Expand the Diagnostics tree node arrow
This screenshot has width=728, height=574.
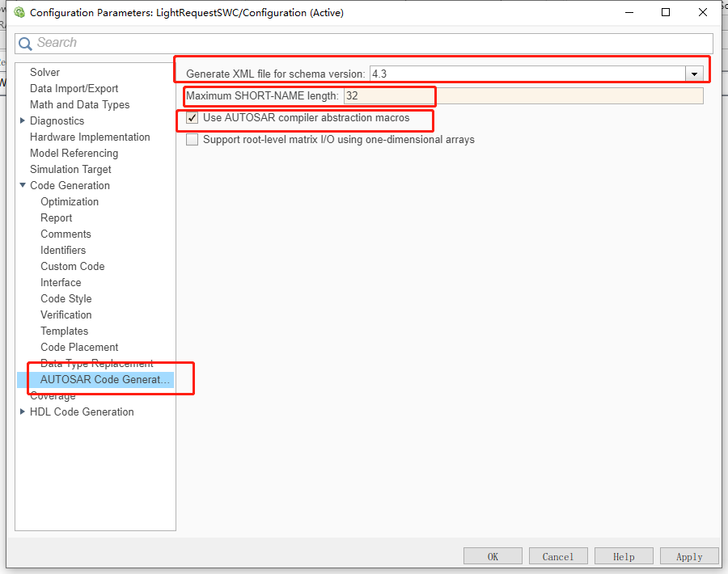tap(23, 120)
